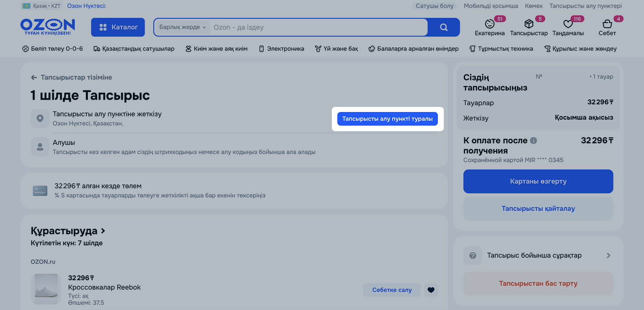Open the Көмек help link
The height and width of the screenshot is (310, 644).
[534, 6]
